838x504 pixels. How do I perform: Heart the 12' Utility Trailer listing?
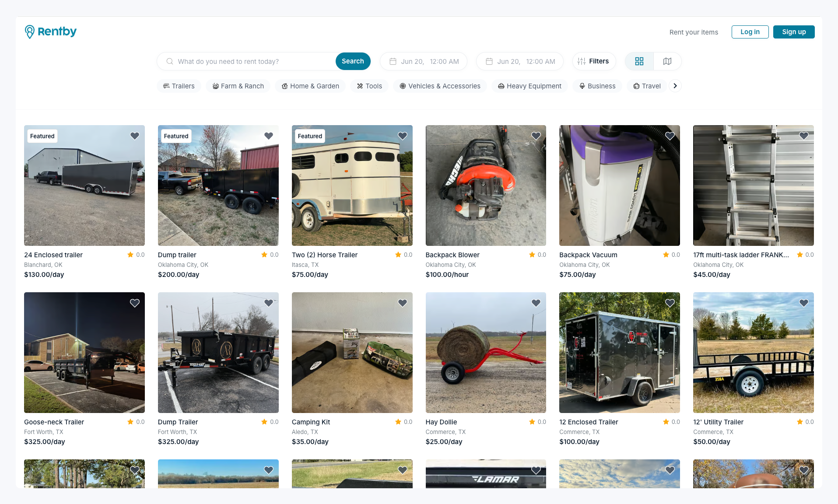coord(804,303)
